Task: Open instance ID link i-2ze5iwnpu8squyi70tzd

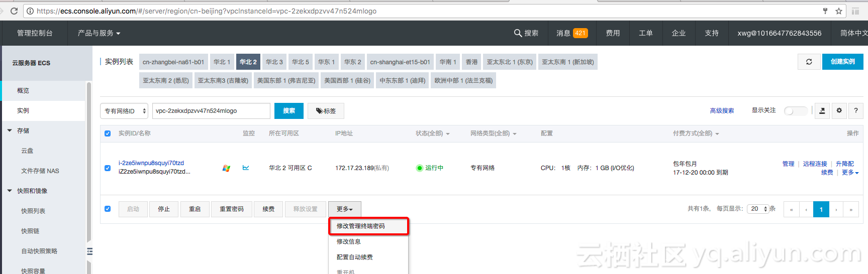Action: click(x=151, y=163)
